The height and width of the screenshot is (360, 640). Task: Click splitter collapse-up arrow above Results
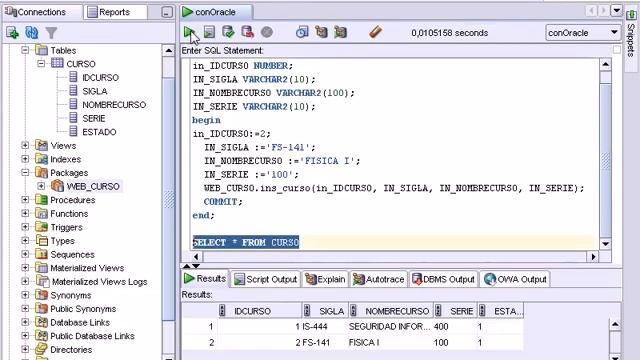(187, 266)
